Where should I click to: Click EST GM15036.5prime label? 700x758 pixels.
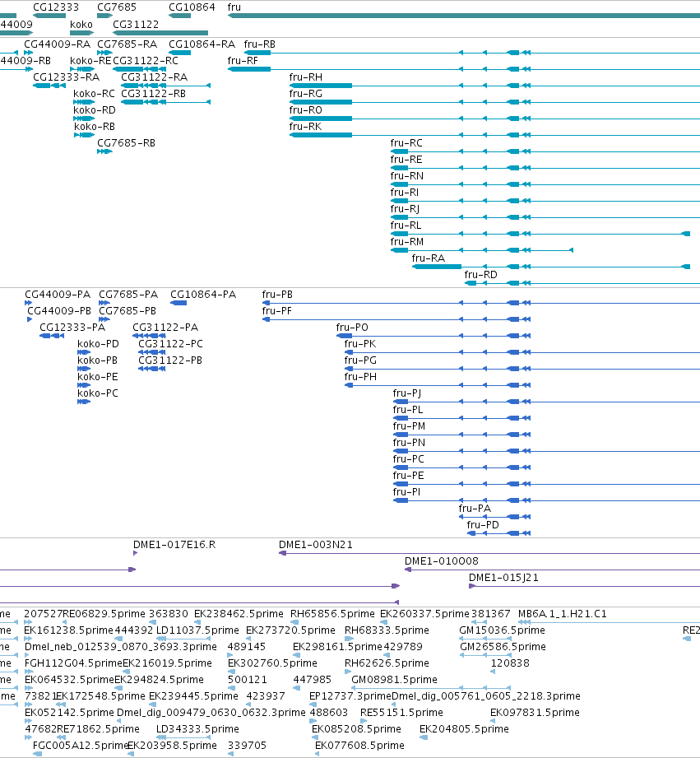(x=502, y=630)
